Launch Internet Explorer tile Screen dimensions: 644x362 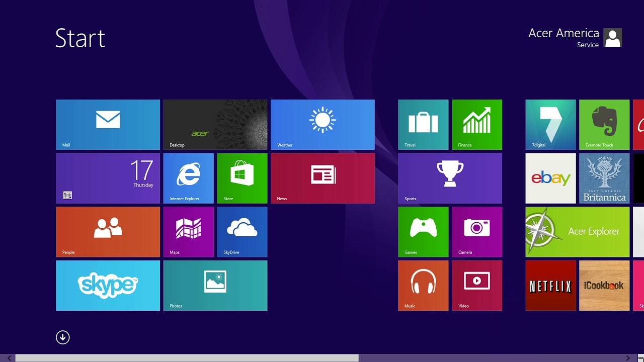click(x=189, y=178)
